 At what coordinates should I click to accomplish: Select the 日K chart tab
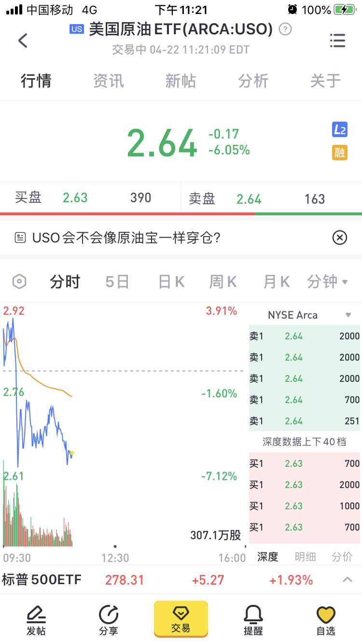pos(171,281)
